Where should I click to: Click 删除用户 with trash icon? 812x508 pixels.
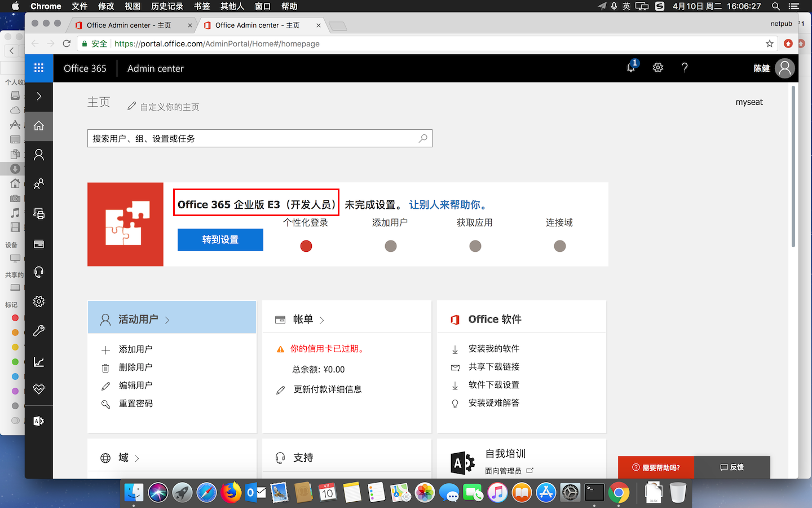click(136, 367)
